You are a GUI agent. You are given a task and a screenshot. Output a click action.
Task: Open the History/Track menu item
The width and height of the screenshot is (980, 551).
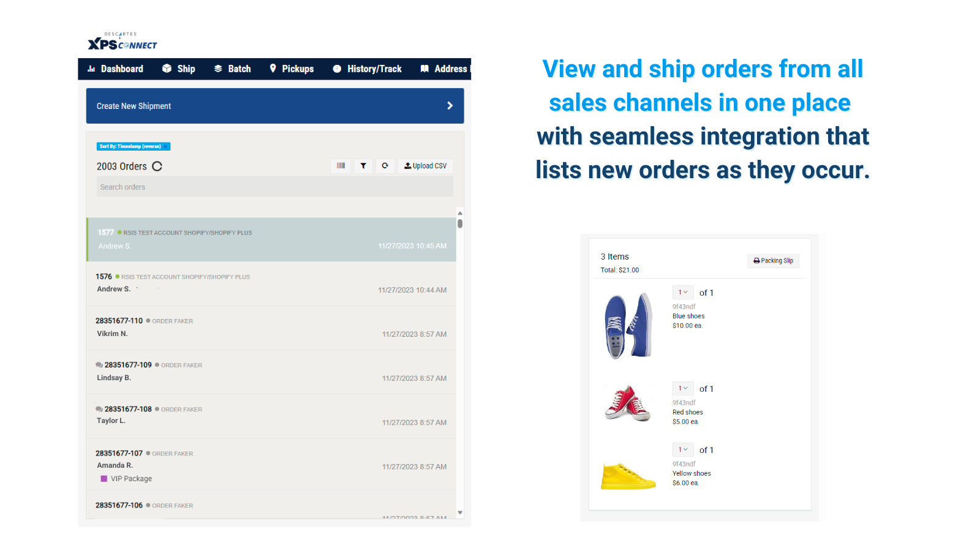tap(374, 69)
